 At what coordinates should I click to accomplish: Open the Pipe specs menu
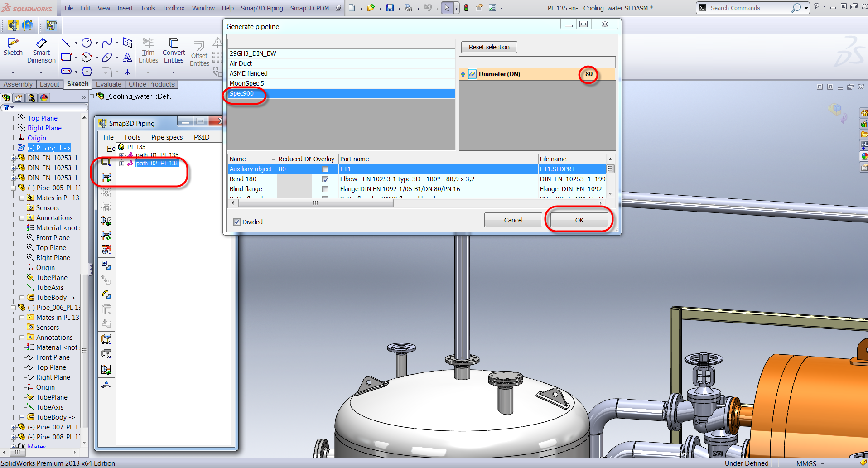[x=167, y=137]
